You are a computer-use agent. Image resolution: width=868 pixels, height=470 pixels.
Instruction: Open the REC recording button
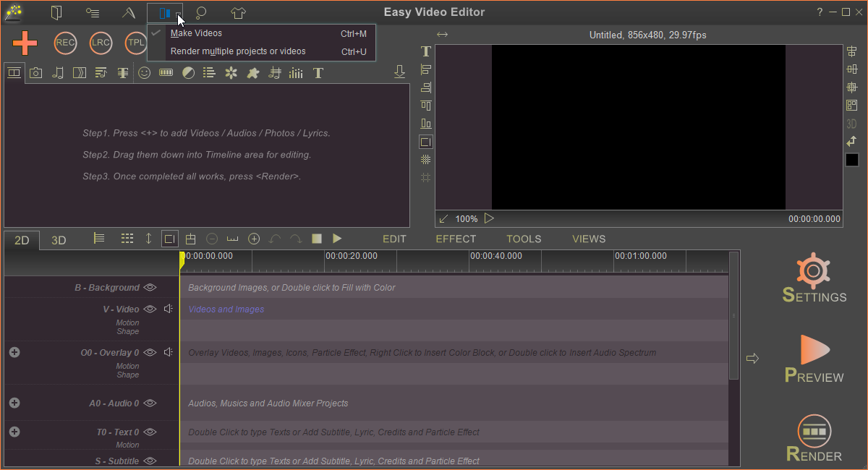tap(65, 43)
